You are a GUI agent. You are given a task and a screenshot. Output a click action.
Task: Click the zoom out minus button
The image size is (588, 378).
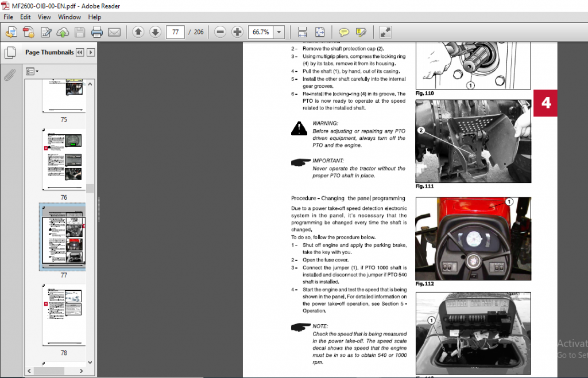[220, 32]
